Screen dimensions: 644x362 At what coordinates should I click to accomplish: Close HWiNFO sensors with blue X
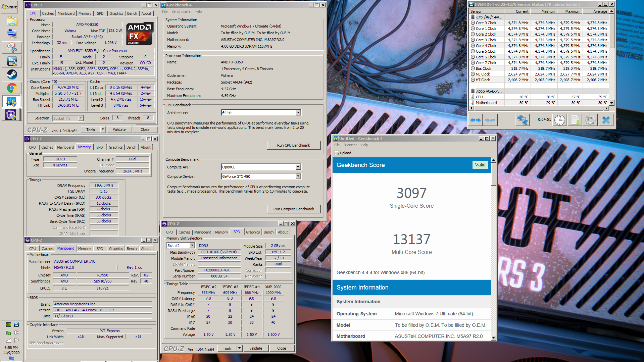[x=606, y=120]
